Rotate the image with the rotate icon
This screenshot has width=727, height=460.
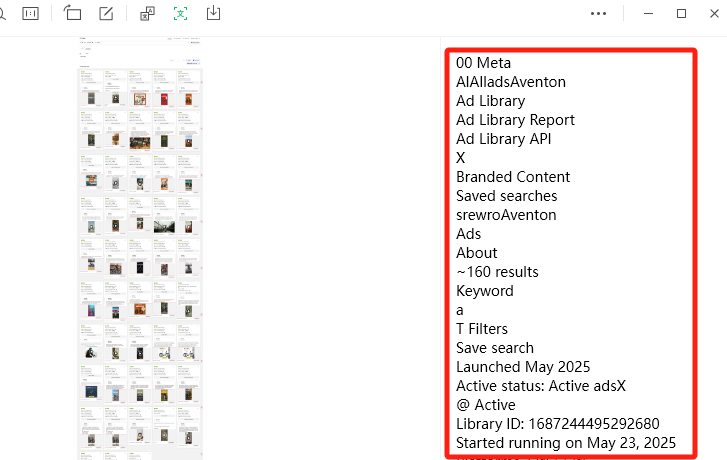click(x=72, y=13)
